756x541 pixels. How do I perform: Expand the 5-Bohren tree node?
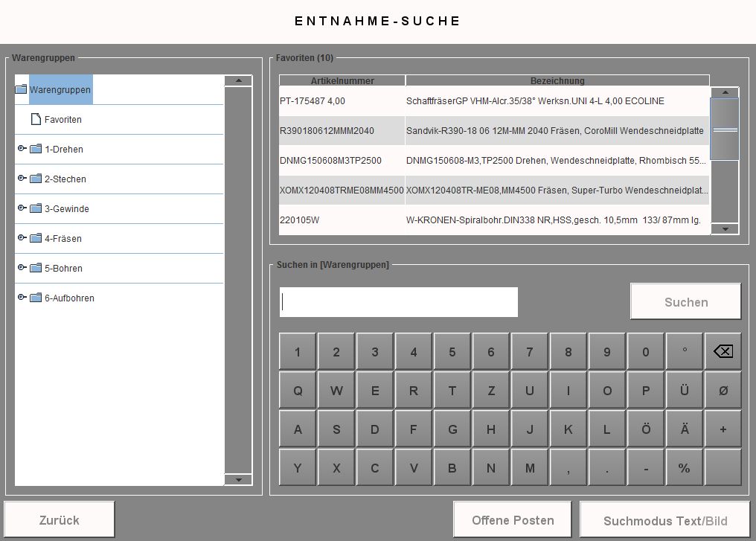[22, 268]
